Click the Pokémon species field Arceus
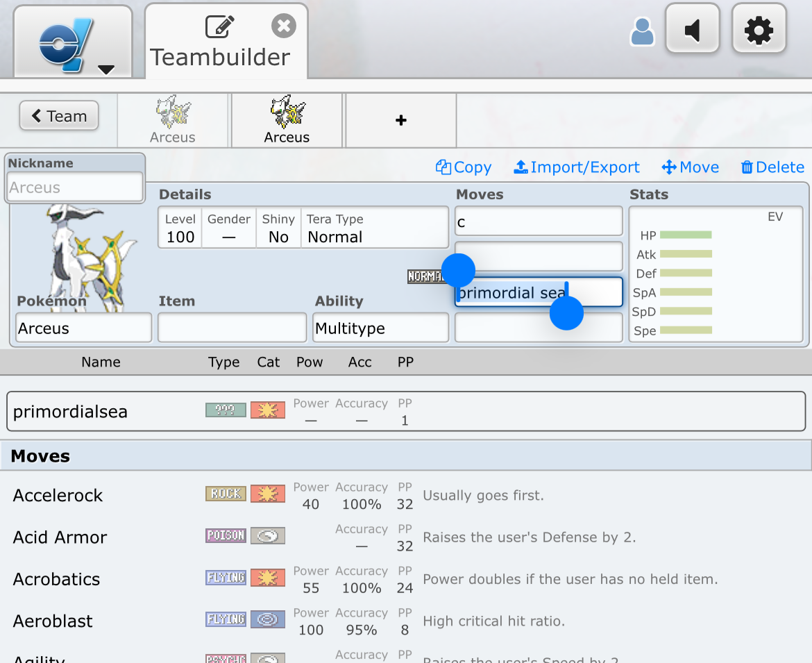The width and height of the screenshot is (812, 663). [84, 328]
